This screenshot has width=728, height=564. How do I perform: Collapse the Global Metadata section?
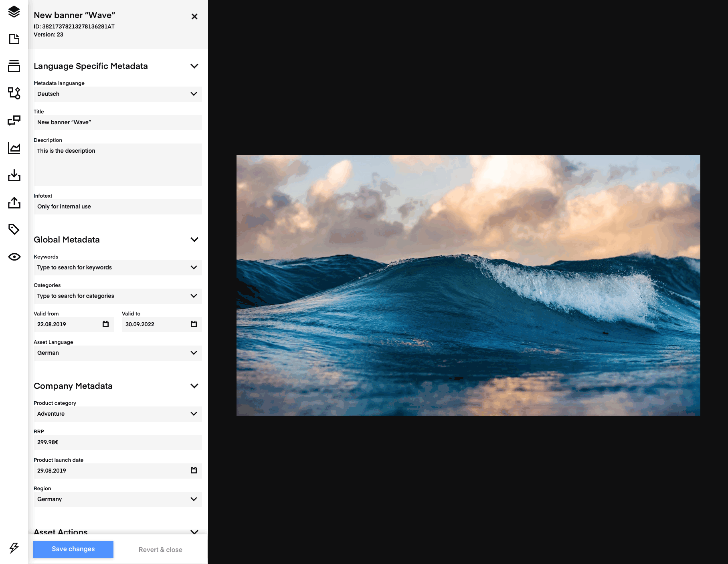pyautogui.click(x=194, y=239)
